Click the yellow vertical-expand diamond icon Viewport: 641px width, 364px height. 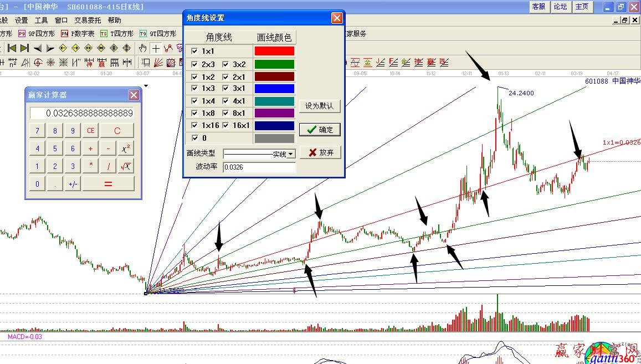coord(127,48)
